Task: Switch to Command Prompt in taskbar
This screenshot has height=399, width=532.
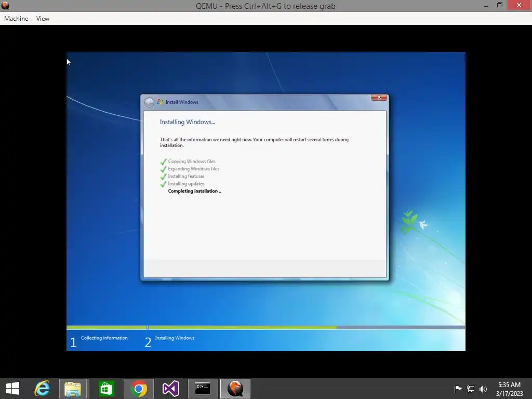Action: (x=203, y=389)
